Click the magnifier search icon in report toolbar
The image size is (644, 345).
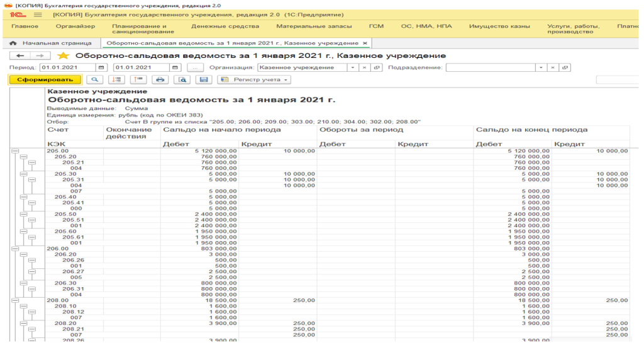[94, 80]
